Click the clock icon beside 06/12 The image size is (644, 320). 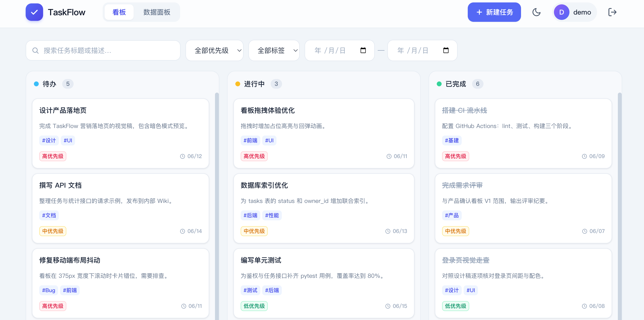tap(183, 156)
